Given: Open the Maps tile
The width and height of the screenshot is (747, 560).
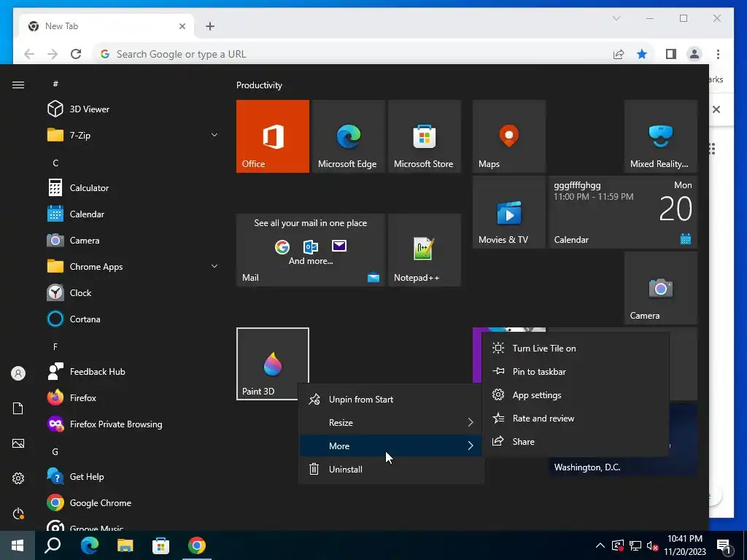Looking at the screenshot, I should click(508, 136).
